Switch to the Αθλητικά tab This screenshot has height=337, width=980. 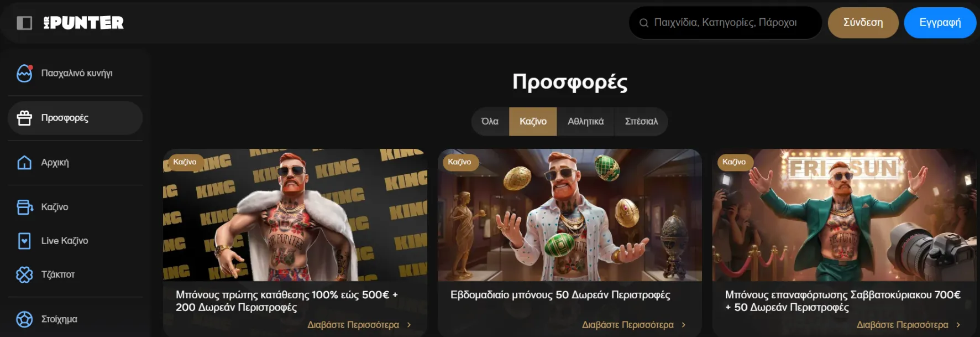coord(585,121)
